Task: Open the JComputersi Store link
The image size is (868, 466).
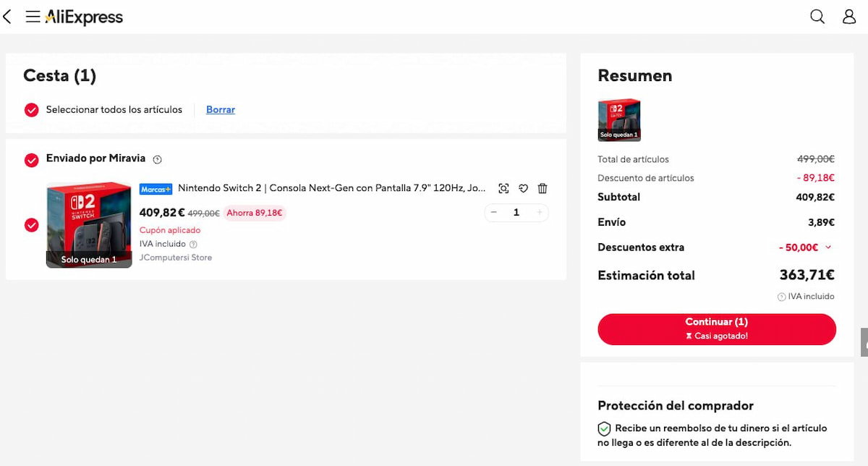Action: pyautogui.click(x=176, y=258)
